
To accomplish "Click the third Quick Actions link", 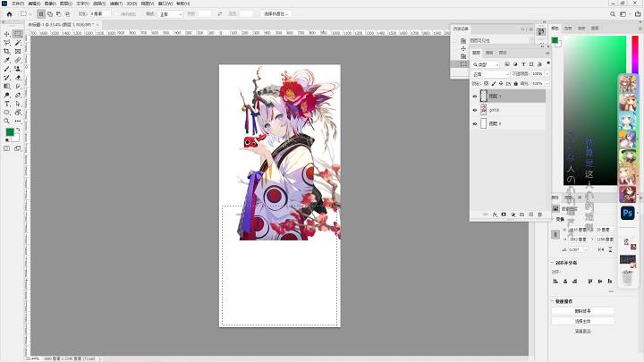I will click(583, 331).
